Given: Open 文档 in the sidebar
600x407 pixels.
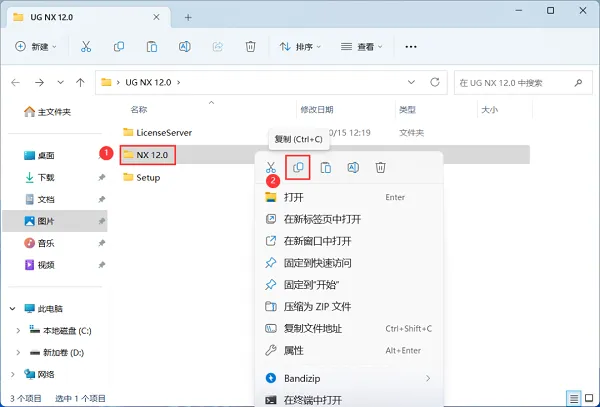Looking at the screenshot, I should pos(39,199).
